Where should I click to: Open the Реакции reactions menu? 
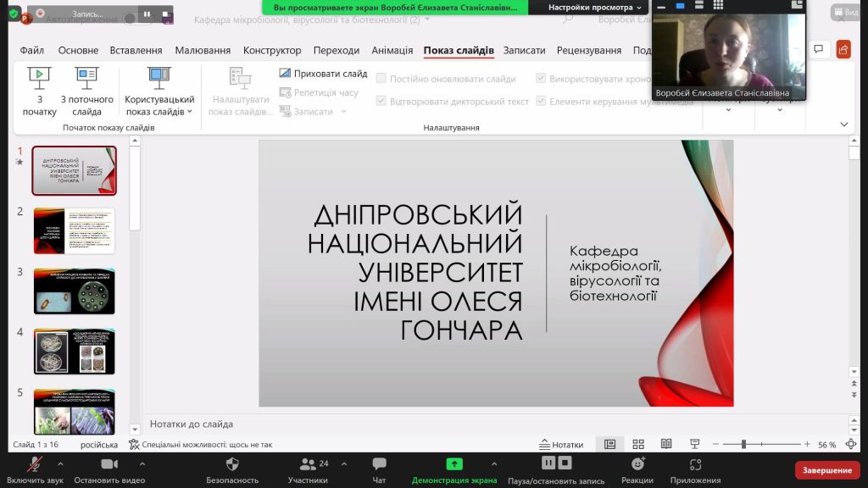point(637,470)
